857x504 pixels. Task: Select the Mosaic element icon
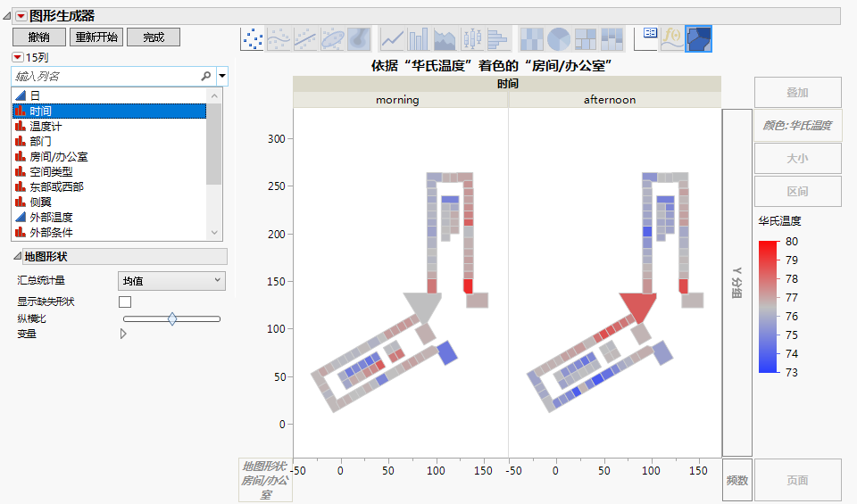(612, 39)
